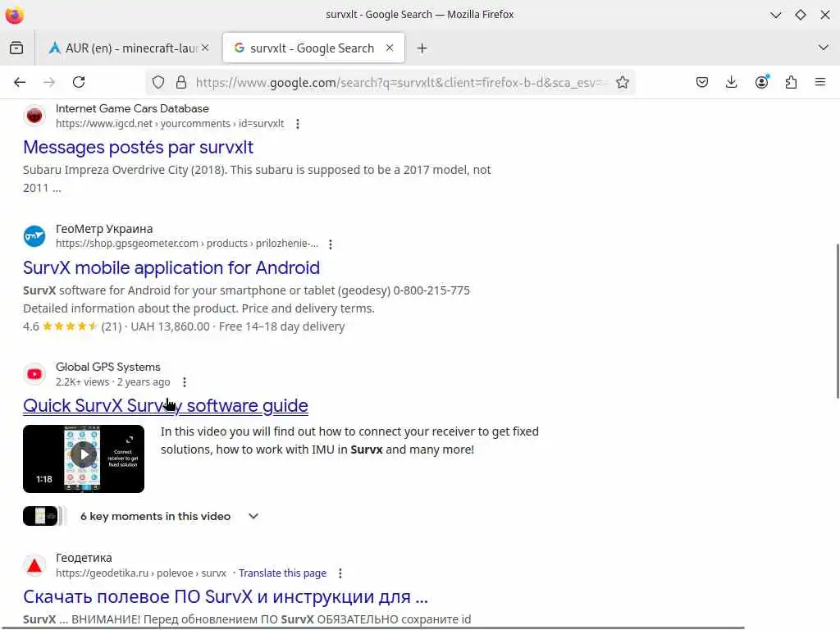Open Messages postés par survxlt link
This screenshot has height=630, width=840.
[138, 148]
